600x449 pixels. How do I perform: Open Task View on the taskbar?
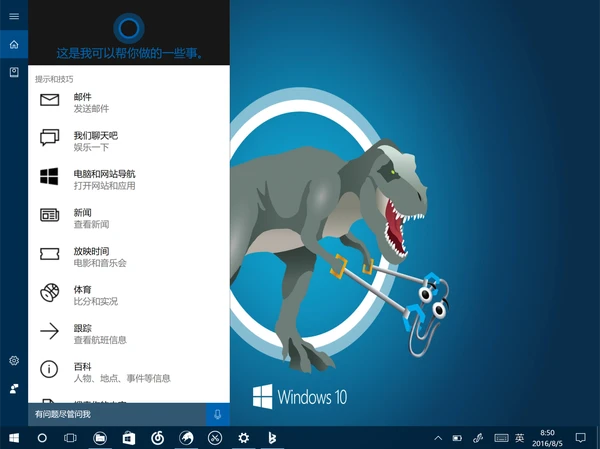(70, 438)
